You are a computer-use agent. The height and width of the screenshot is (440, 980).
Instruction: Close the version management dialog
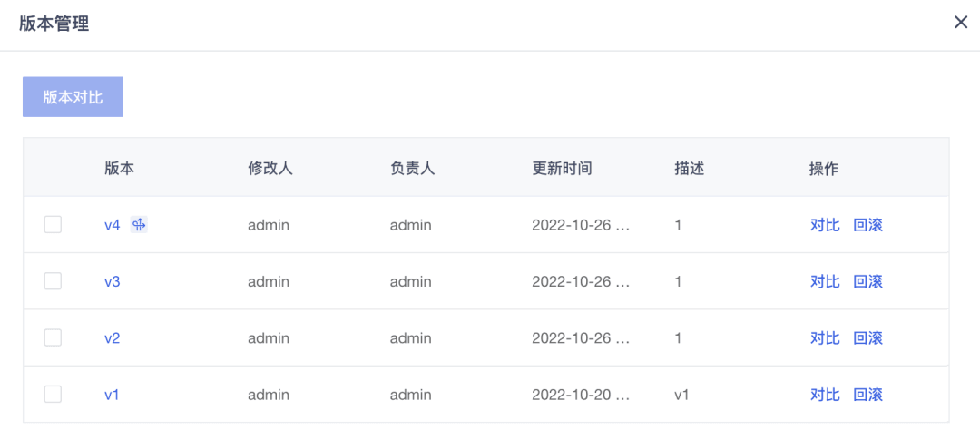coord(961,23)
